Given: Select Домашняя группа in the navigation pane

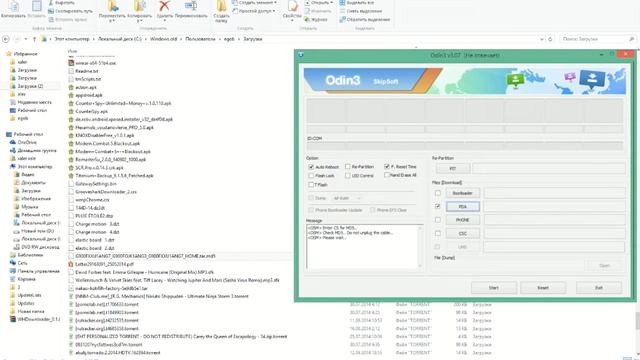Looking at the screenshot, I should [x=37, y=151].
